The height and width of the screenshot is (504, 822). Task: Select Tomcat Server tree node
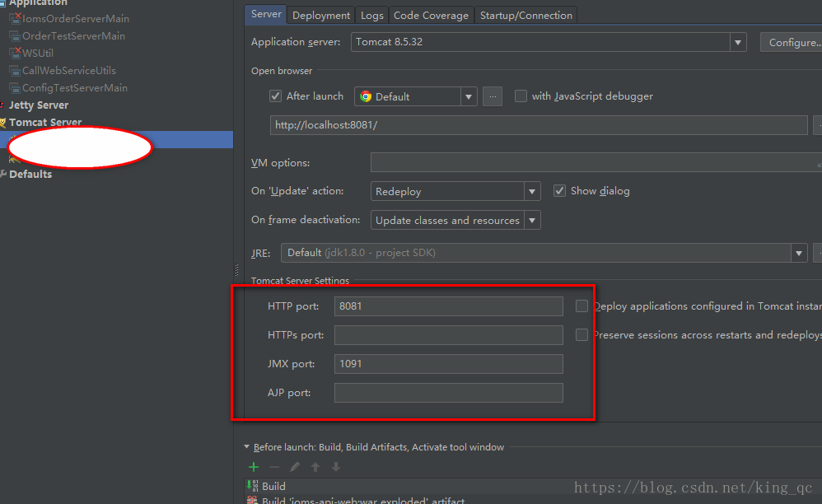(45, 122)
